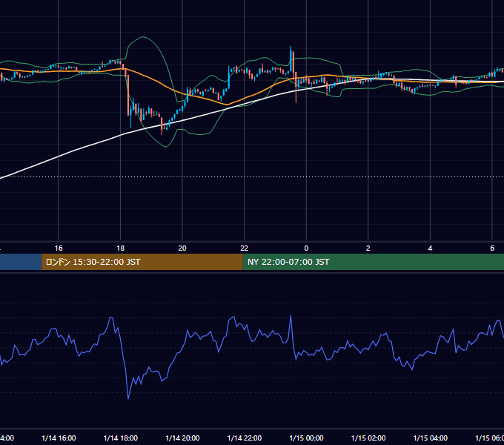Click the hour label 4 on price chart axis
The image size is (504, 445).
(x=430, y=248)
